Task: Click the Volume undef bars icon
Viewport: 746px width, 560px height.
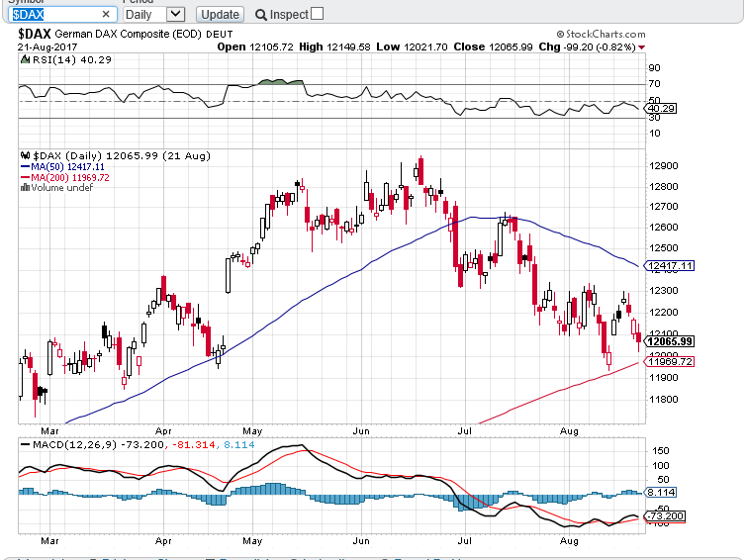Action: pos(25,187)
